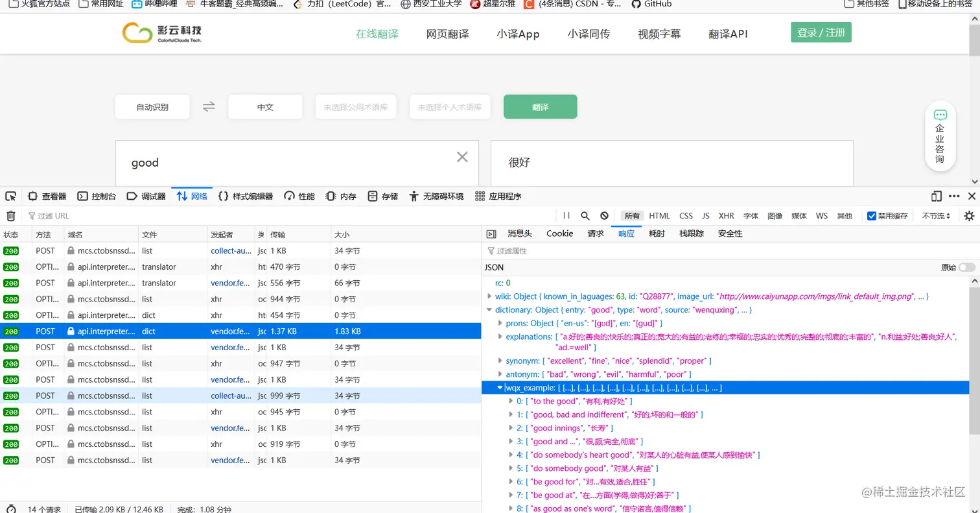Image resolution: width=980 pixels, height=513 pixels.
Task: Filter requests by 字体
Action: click(751, 216)
